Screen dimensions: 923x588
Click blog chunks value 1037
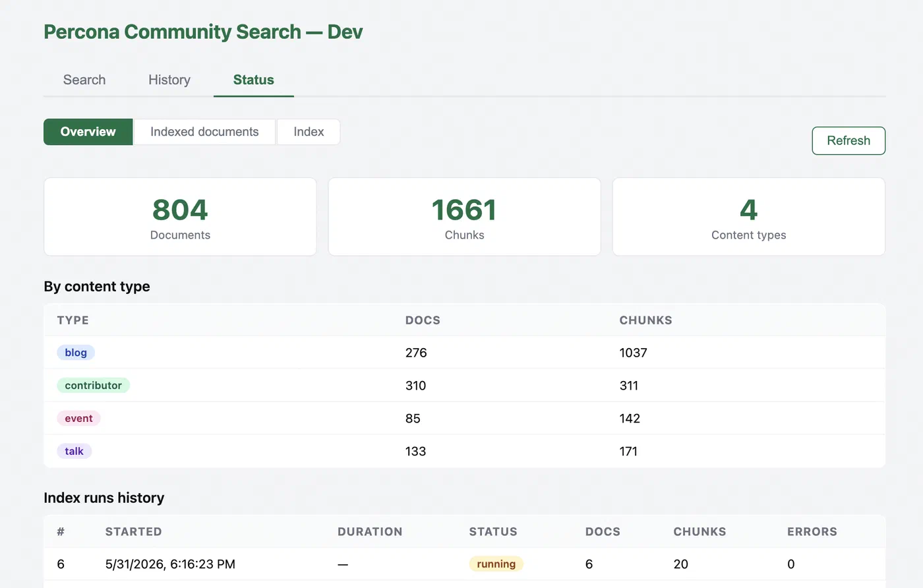pyautogui.click(x=633, y=353)
